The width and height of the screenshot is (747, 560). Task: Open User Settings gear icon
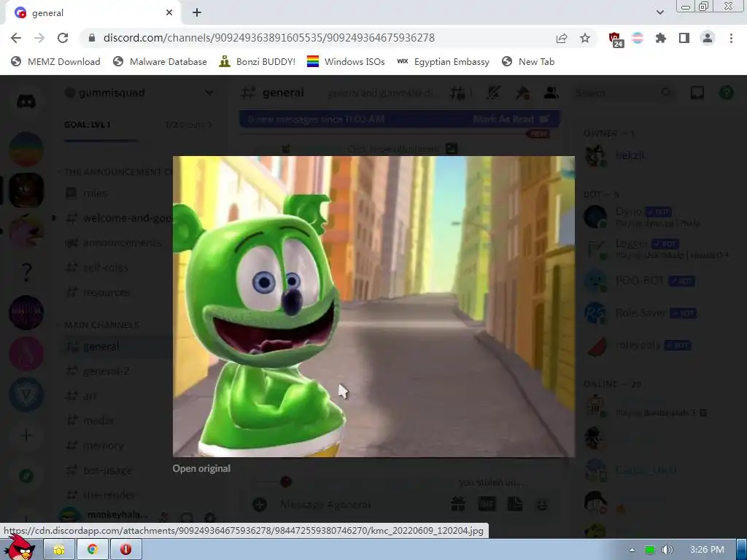209,517
